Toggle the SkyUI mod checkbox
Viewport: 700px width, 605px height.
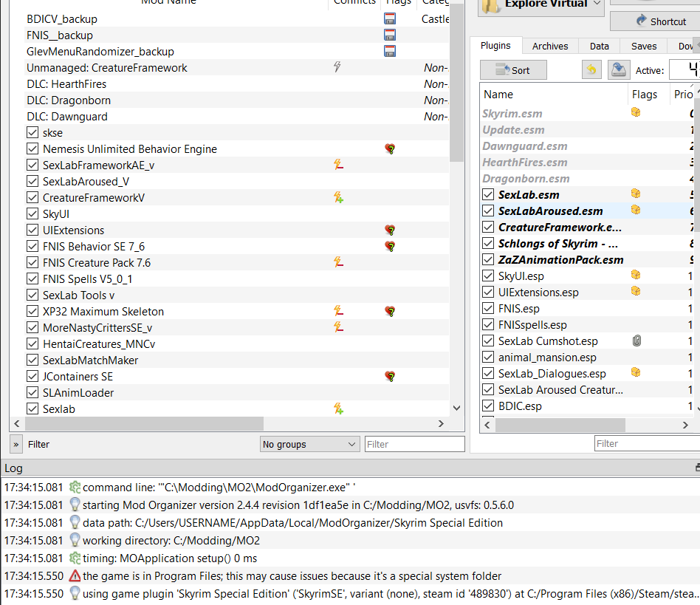[x=32, y=214]
